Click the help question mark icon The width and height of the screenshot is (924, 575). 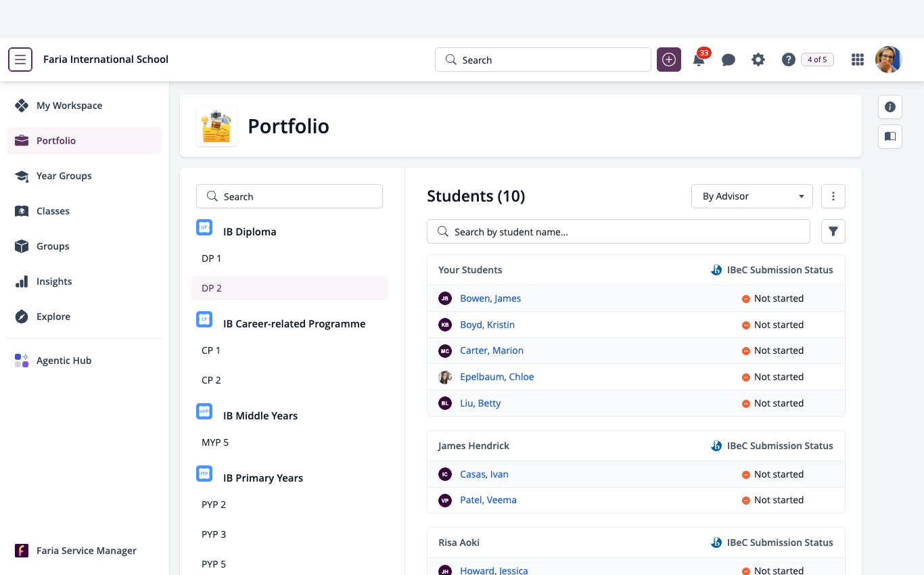click(x=788, y=60)
